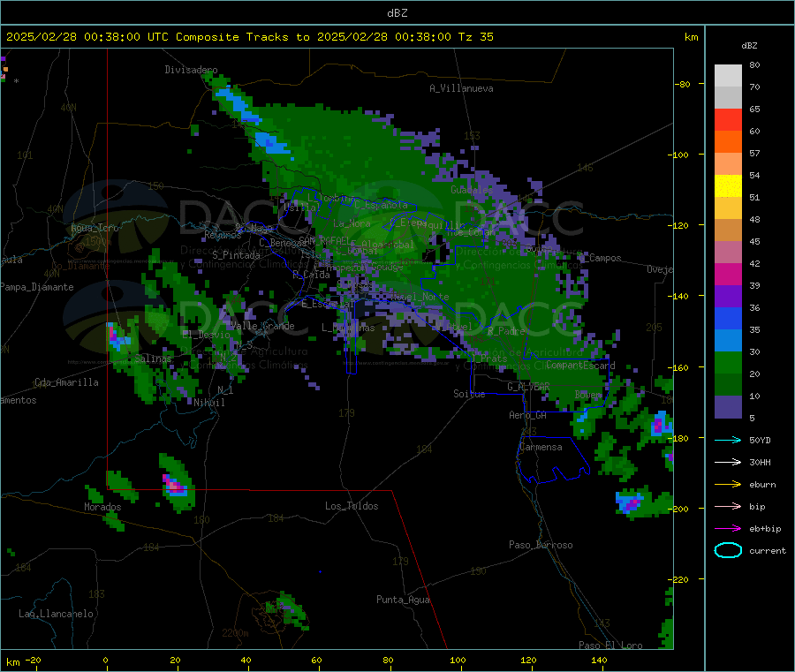
Task: Click the 'Cda_Amarilla' map label
Action: click(x=66, y=382)
